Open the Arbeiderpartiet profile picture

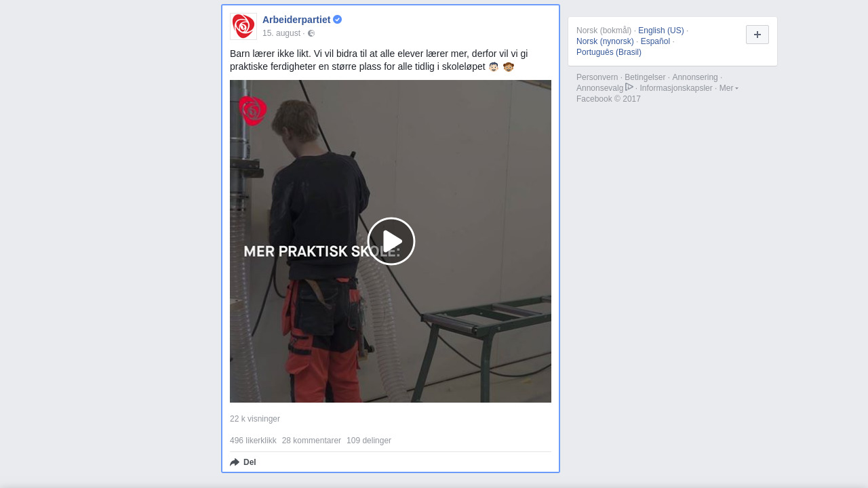(x=243, y=26)
